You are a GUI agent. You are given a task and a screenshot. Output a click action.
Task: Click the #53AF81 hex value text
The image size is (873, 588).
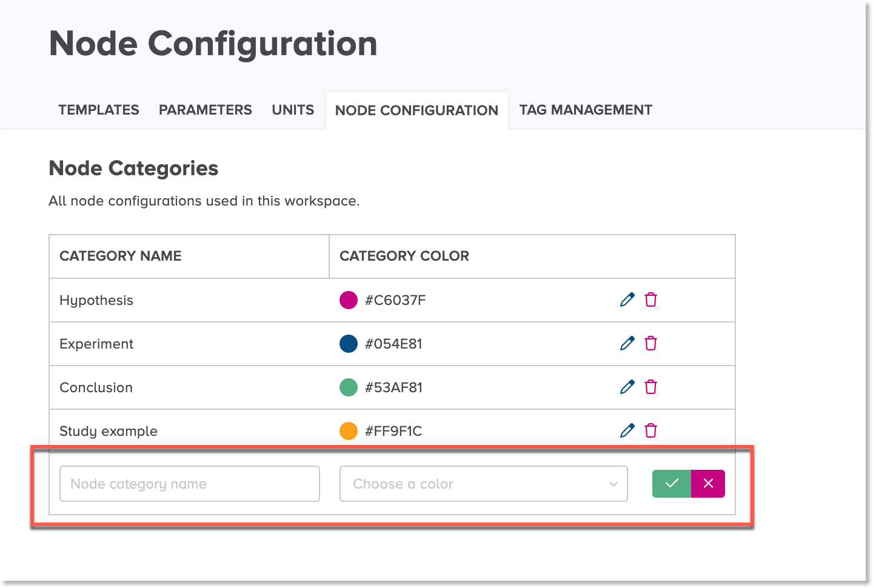(393, 387)
